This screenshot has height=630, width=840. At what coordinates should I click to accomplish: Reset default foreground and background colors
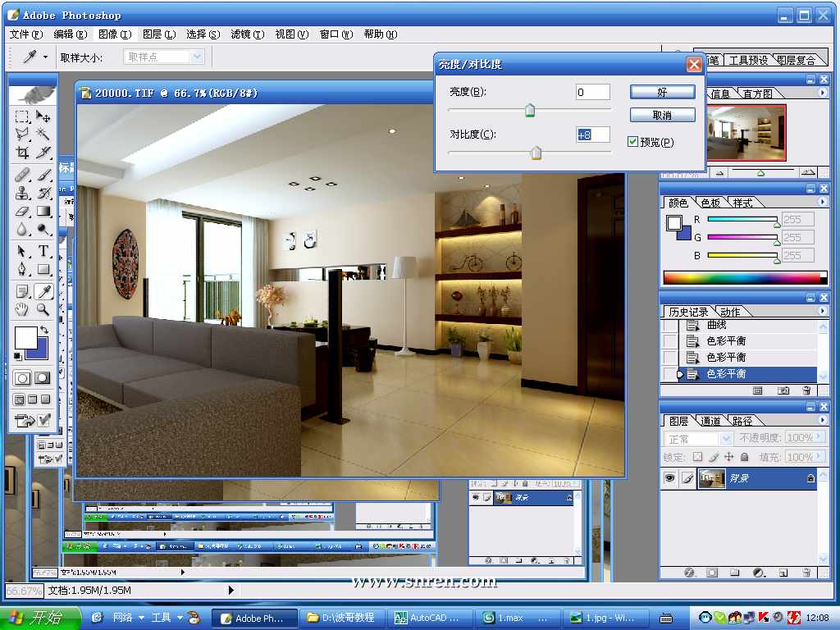18,356
